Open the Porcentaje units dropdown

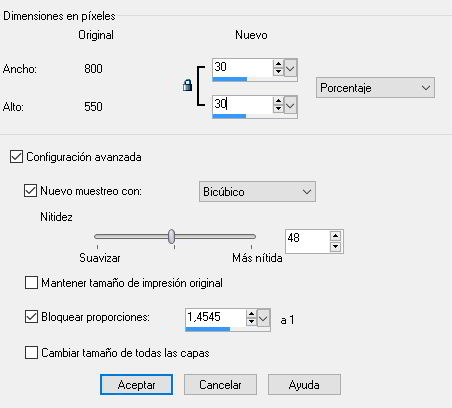pos(375,88)
